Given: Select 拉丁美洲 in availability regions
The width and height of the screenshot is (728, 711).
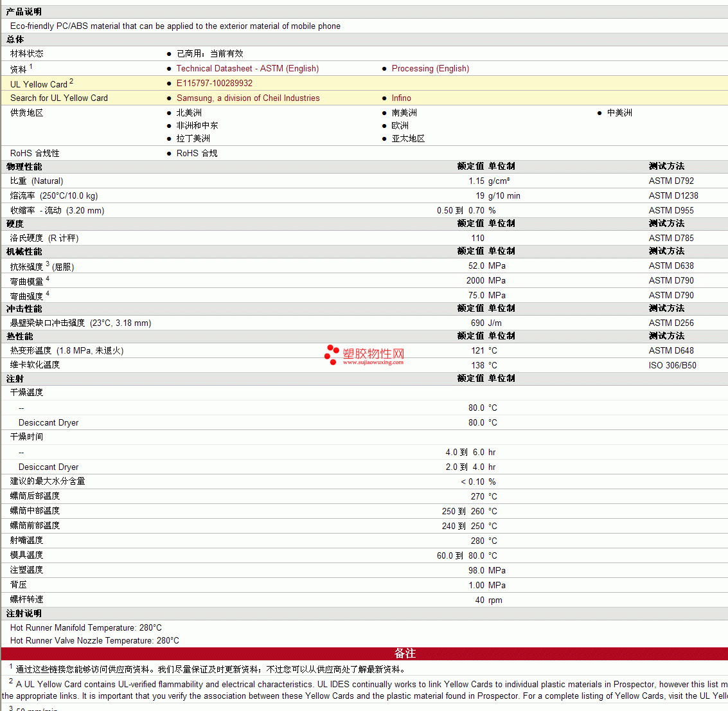Looking at the screenshot, I should 193,139.
